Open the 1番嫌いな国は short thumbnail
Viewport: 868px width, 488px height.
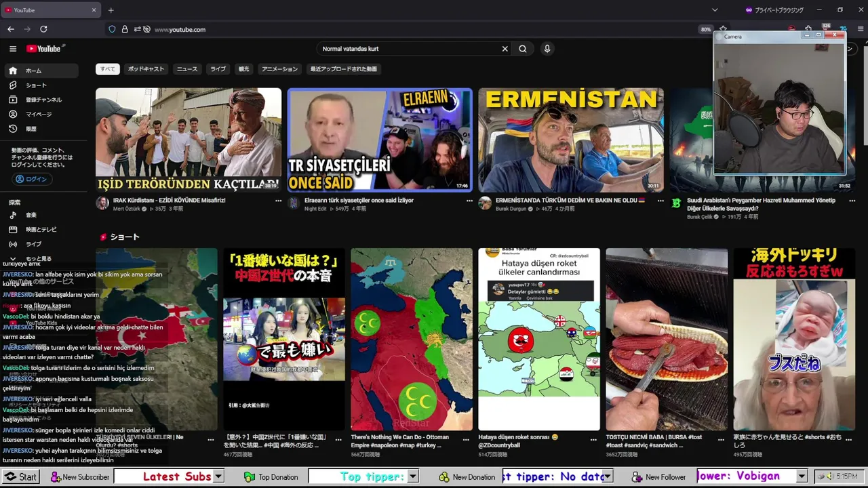[284, 339]
